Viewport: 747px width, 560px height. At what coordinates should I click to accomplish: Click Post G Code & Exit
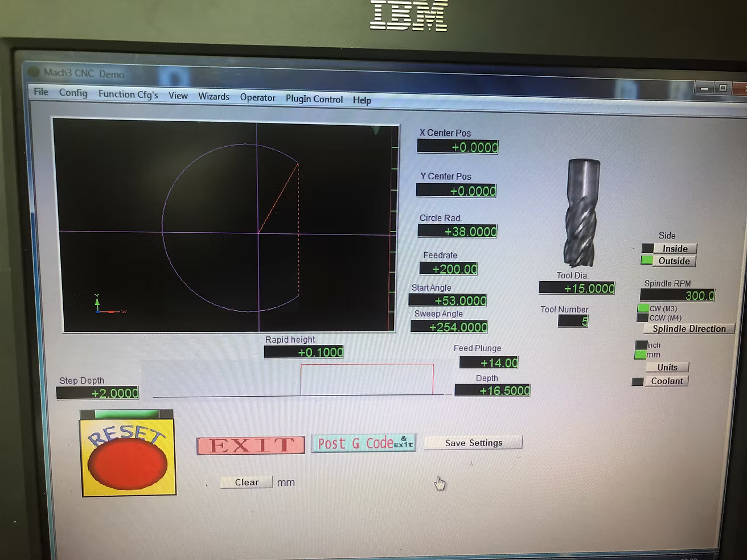click(x=364, y=443)
